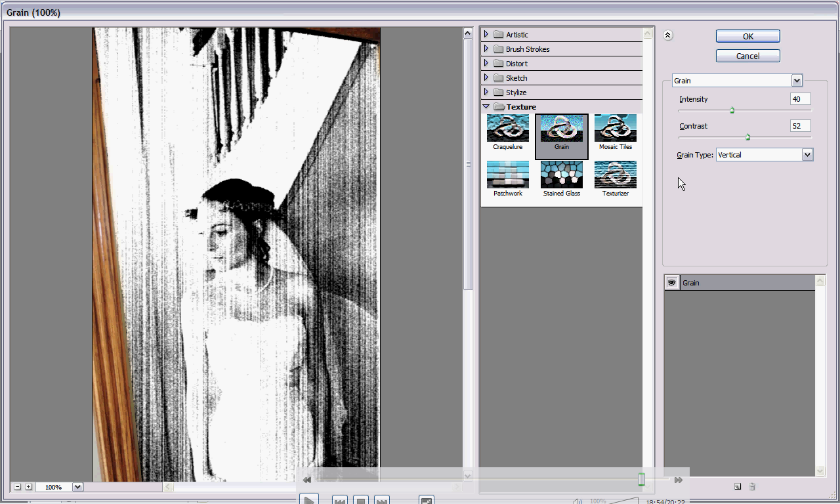This screenshot has height=504, width=840.
Task: Pick the Patchwork filter thumbnail
Action: point(508,175)
